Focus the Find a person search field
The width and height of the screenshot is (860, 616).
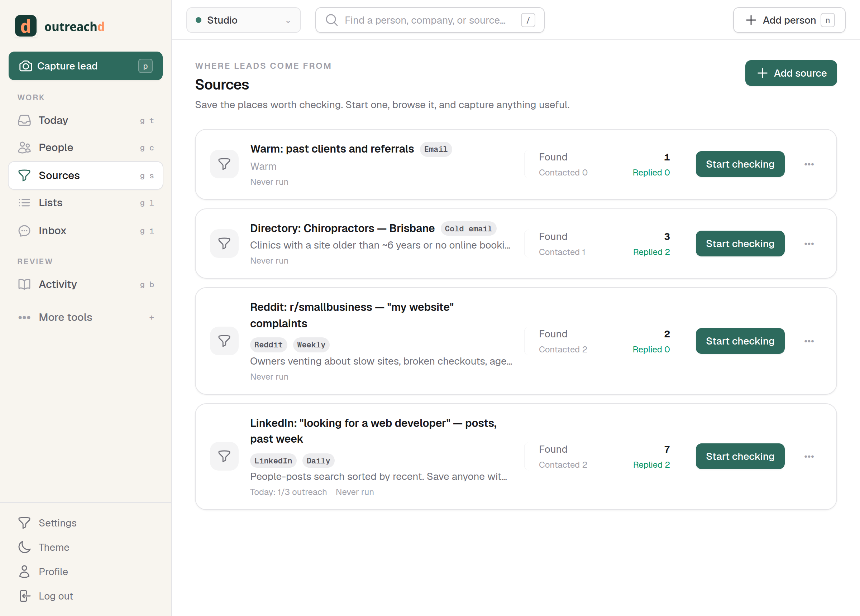point(430,20)
